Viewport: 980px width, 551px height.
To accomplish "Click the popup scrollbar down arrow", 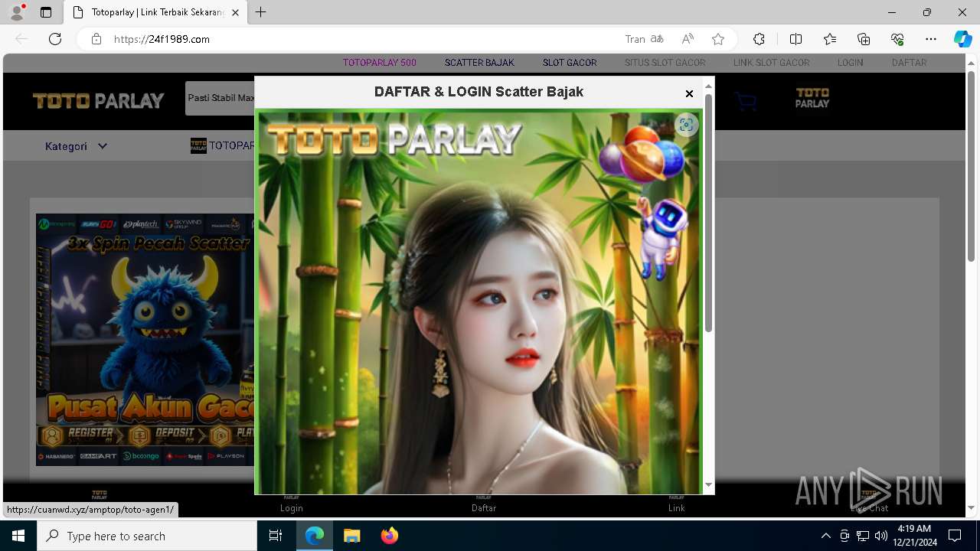I will pos(708,485).
